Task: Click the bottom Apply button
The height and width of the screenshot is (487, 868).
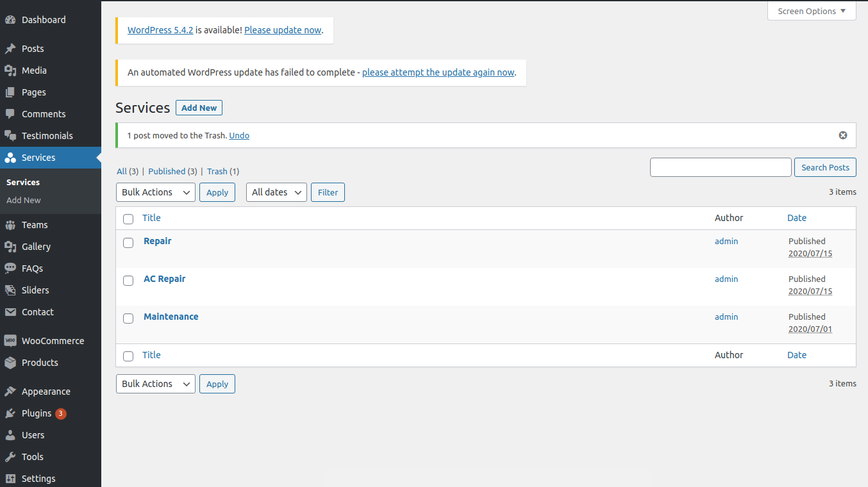Action: click(217, 384)
